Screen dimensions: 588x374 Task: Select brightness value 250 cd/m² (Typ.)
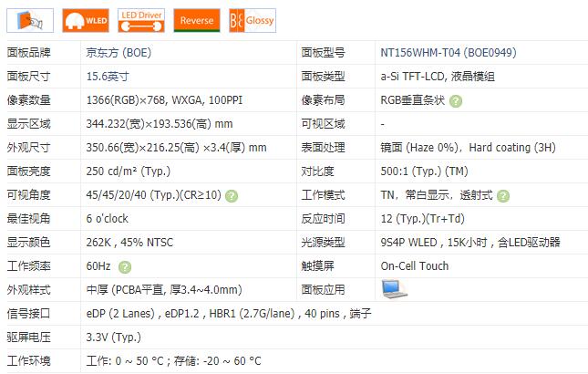click(129, 171)
